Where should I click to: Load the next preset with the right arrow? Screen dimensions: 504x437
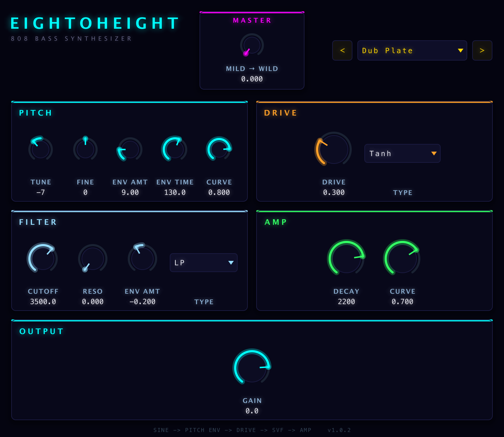[482, 50]
